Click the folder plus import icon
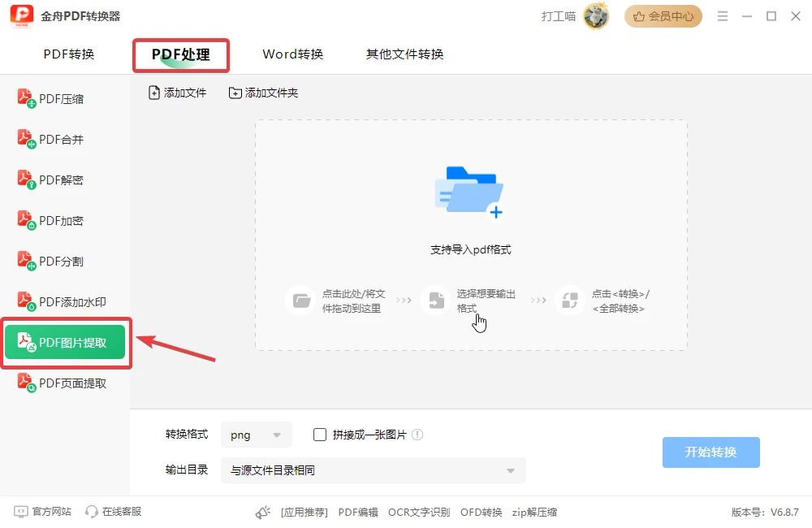812x528 pixels. pyautogui.click(x=469, y=193)
